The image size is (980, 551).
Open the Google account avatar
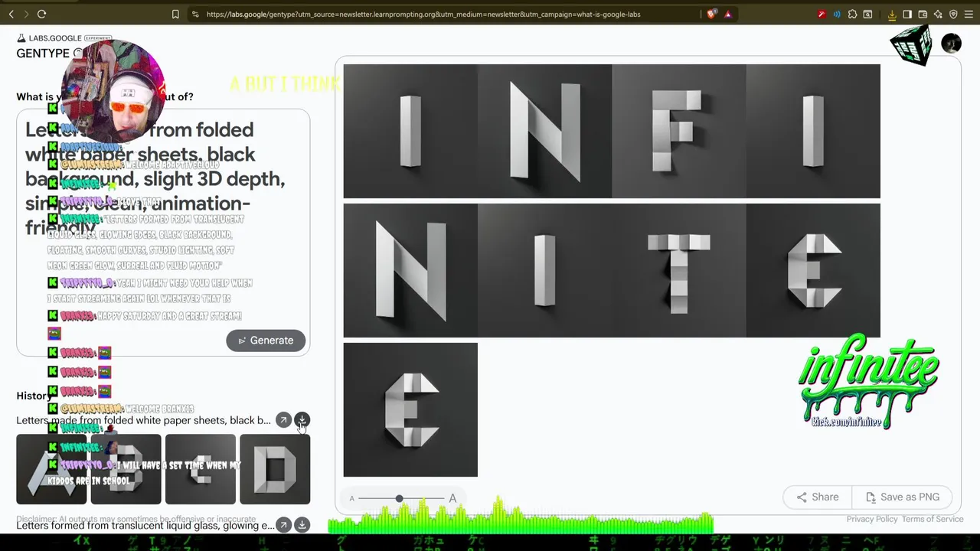point(951,44)
